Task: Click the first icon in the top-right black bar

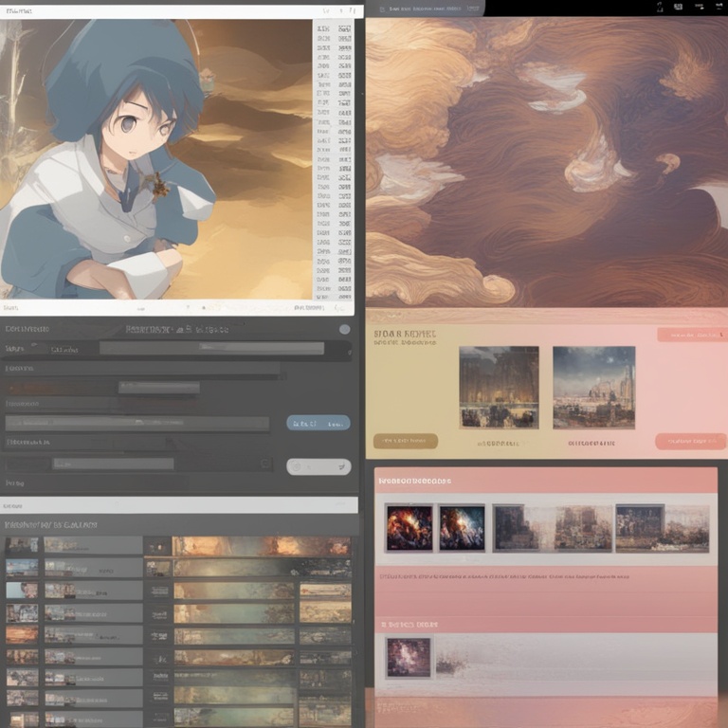Action: pyautogui.click(x=660, y=7)
